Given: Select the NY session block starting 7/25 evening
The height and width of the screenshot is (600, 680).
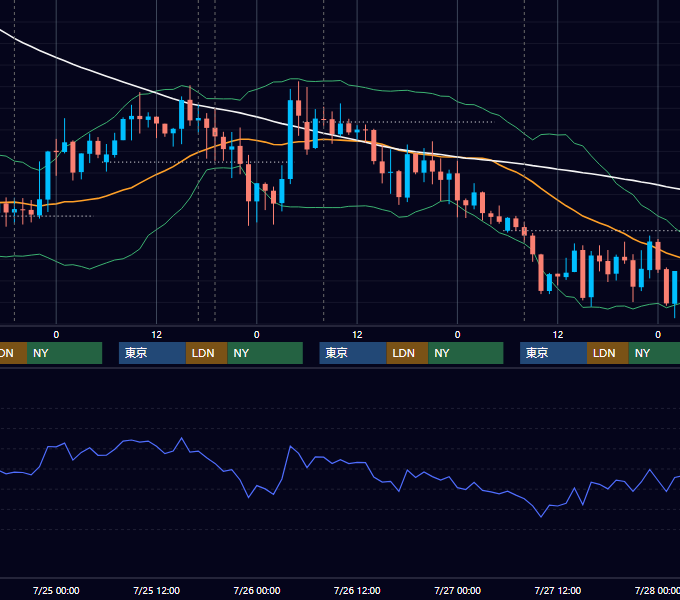Looking at the screenshot, I should point(265,353).
